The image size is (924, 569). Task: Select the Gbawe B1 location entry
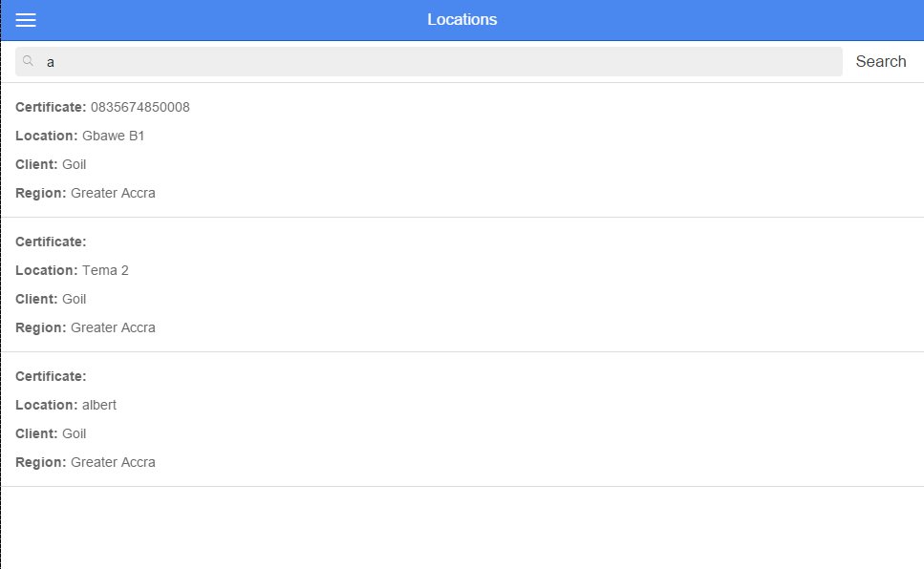point(462,150)
